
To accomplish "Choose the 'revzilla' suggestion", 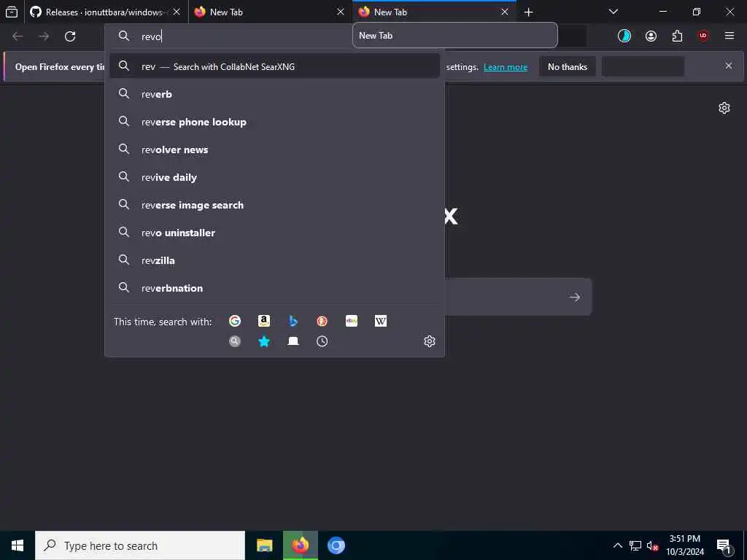I will tap(274, 260).
